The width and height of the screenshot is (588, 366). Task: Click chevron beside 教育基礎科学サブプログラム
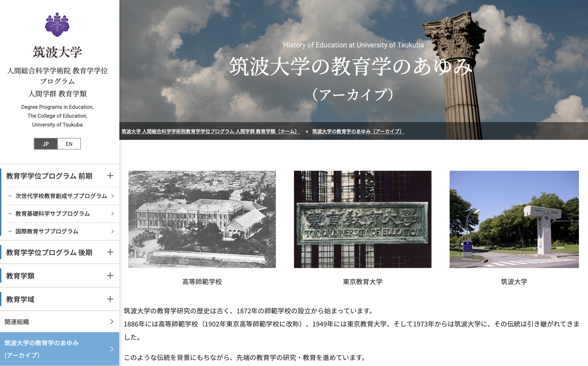113,214
